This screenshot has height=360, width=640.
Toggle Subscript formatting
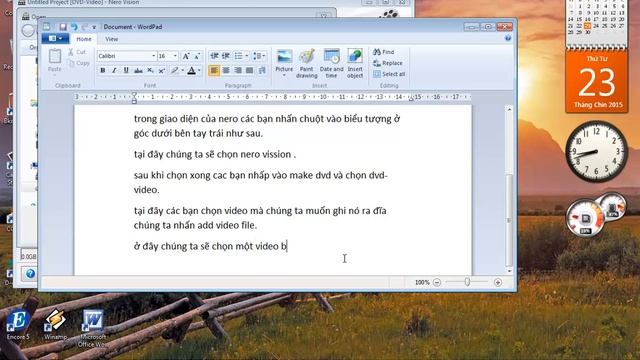tap(150, 71)
